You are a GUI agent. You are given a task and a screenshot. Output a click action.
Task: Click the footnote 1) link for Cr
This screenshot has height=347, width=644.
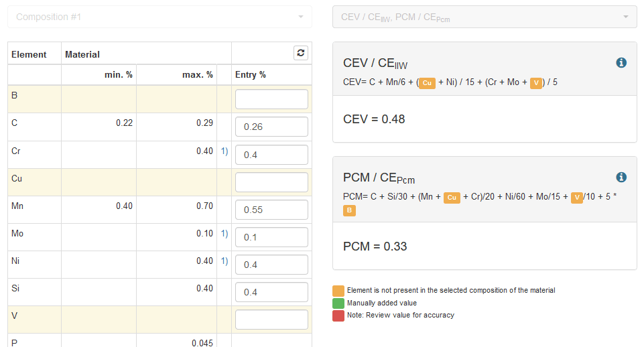[x=224, y=151]
